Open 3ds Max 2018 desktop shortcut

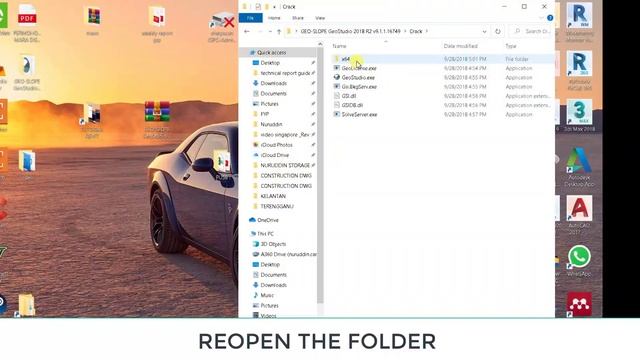579,115
